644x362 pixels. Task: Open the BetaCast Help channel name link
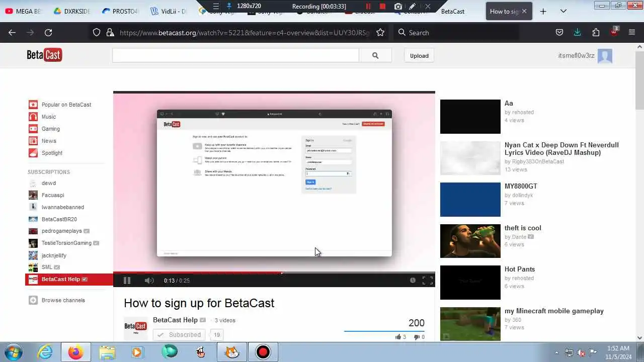tap(175, 320)
